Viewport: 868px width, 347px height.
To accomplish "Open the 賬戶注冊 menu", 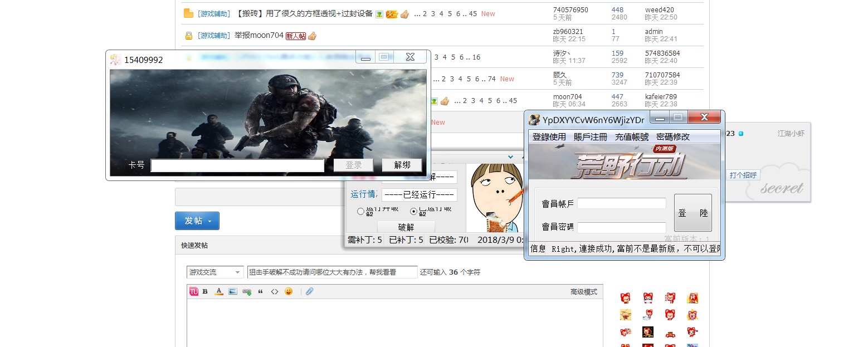I will tap(591, 137).
